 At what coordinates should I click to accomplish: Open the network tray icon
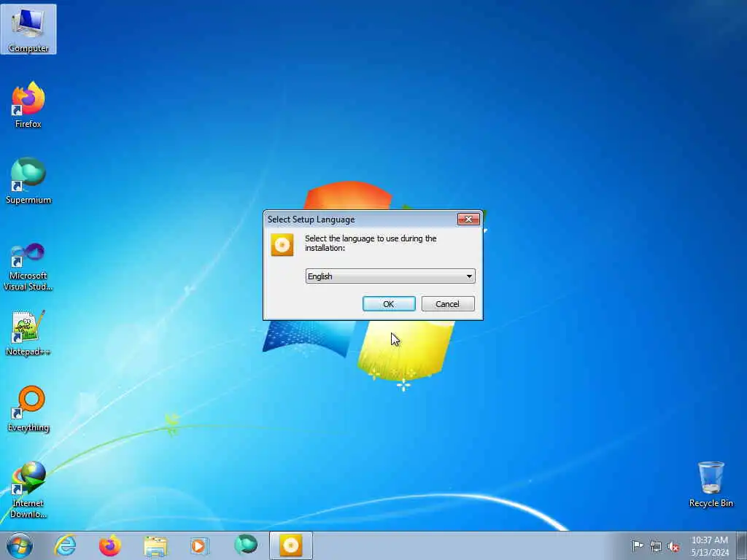point(656,546)
